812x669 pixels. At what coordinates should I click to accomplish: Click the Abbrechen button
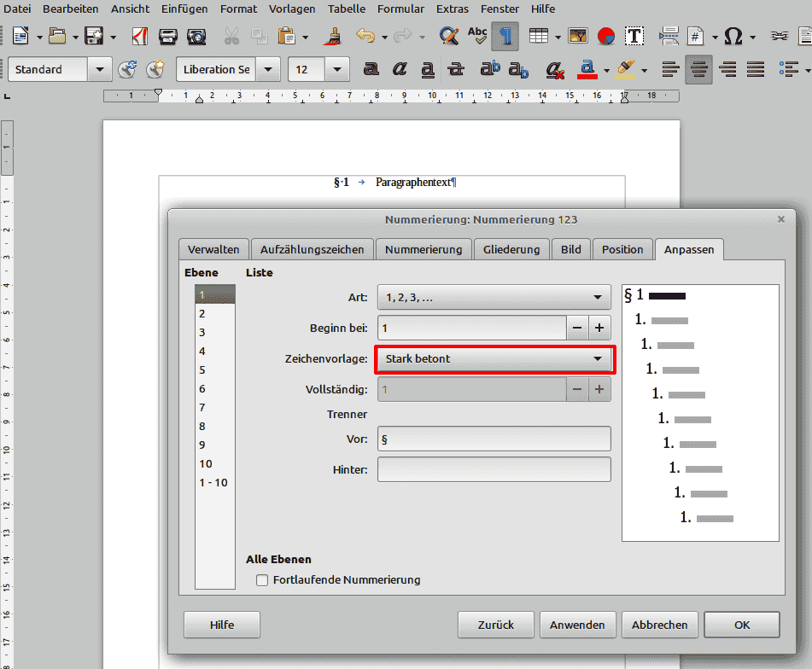pyautogui.click(x=660, y=625)
